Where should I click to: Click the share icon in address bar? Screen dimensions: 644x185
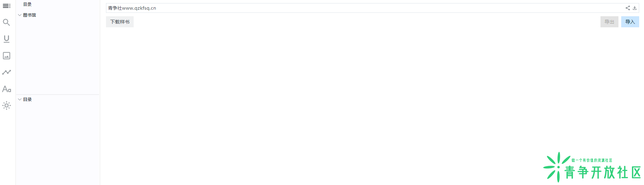(x=628, y=8)
